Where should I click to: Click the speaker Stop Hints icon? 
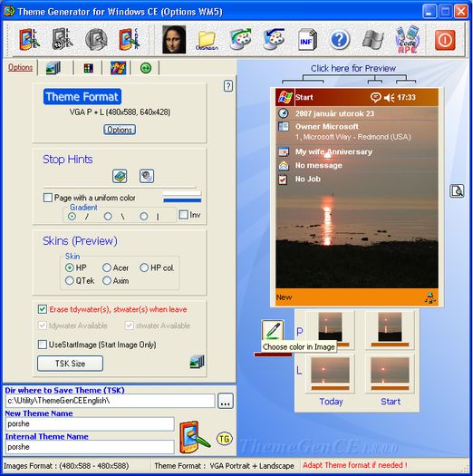point(147,176)
